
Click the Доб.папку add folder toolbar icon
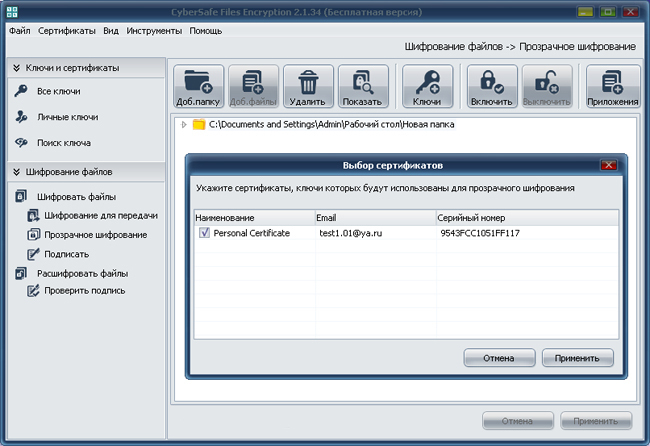(x=198, y=86)
